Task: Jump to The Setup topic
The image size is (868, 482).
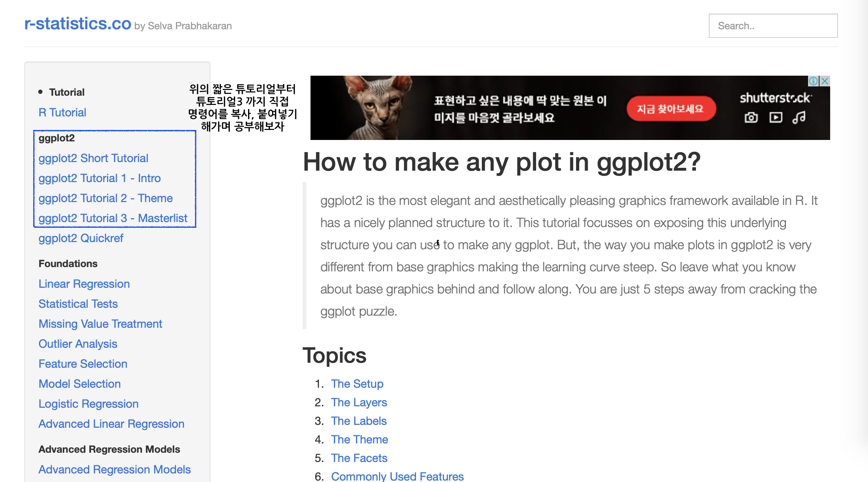Action: coord(357,384)
